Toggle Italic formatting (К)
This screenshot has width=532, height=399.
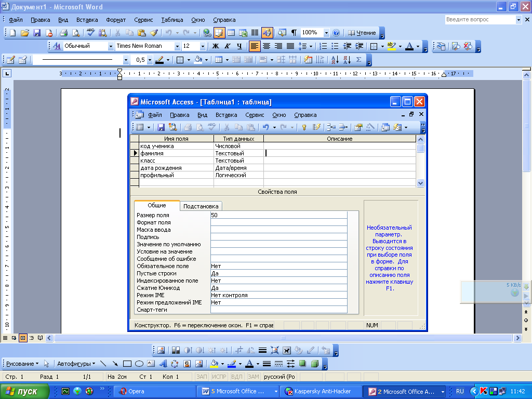[228, 46]
